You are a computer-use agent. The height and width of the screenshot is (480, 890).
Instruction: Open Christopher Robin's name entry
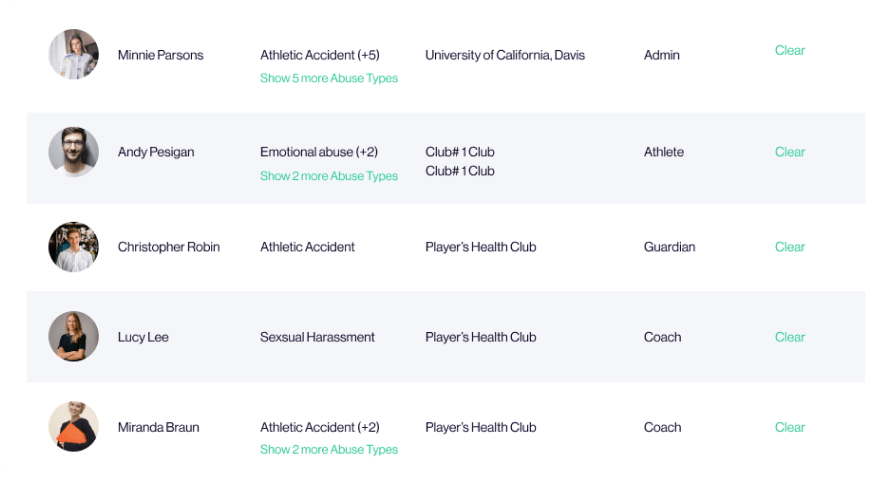[169, 247]
